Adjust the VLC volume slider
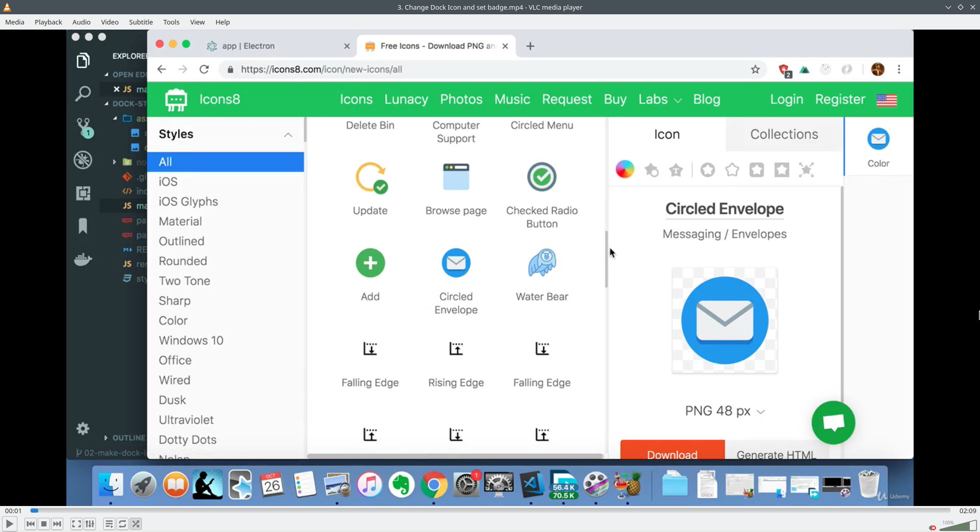This screenshot has height=532, width=980. click(958, 525)
